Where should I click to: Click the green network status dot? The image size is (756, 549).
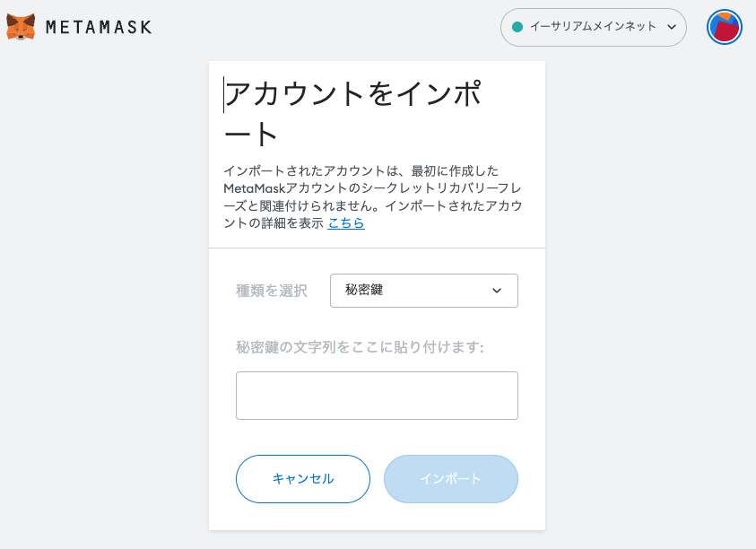(517, 27)
